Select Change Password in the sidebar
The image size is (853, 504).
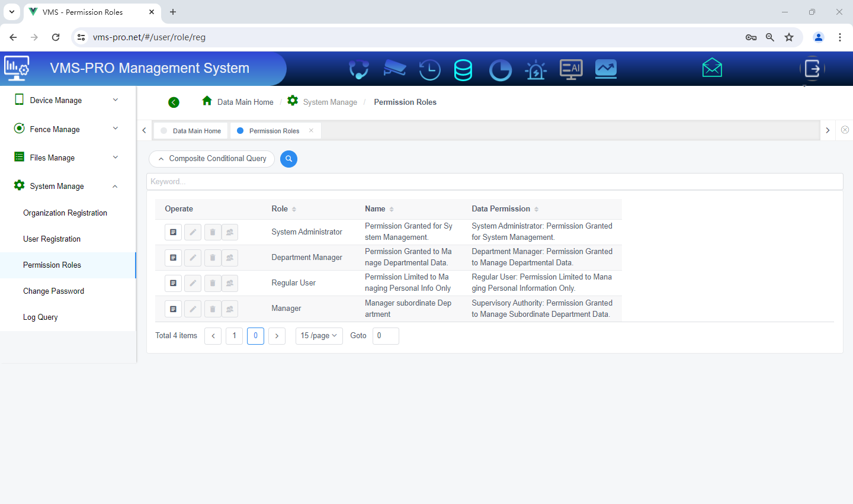[x=52, y=291]
